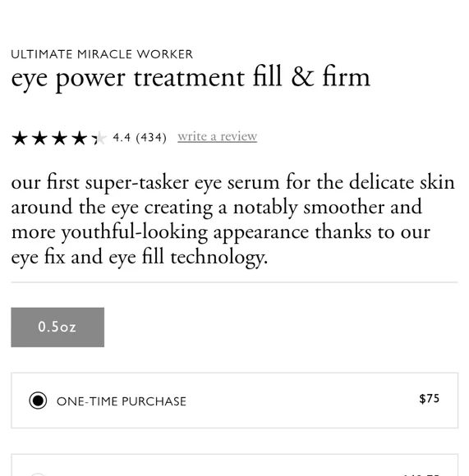Select the second purchase option radio at bottom
The image size is (469, 476).
pos(38,474)
